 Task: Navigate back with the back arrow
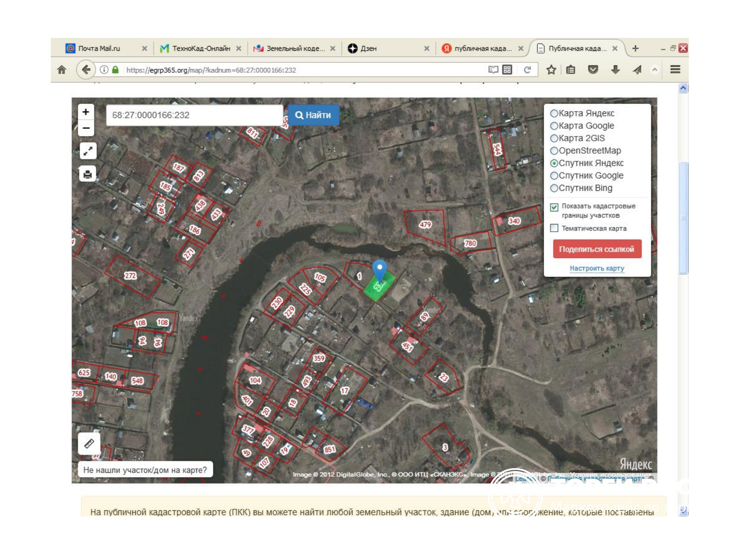pos(86,70)
